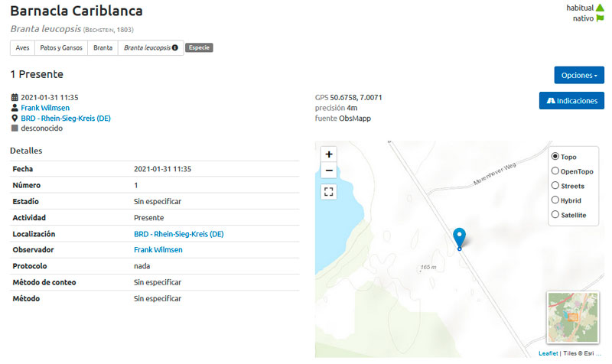Click the 1 Presente heading
The height and width of the screenshot is (364, 612).
point(37,74)
